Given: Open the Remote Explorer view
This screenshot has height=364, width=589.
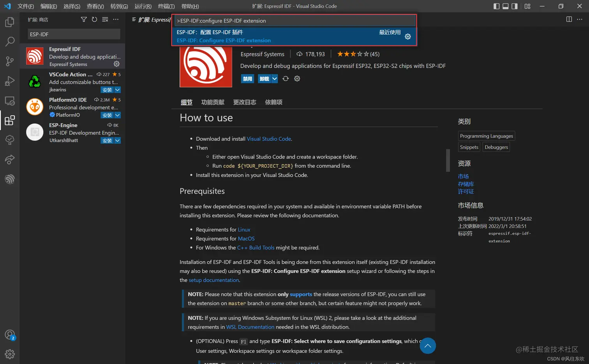Looking at the screenshot, I should 10,101.
